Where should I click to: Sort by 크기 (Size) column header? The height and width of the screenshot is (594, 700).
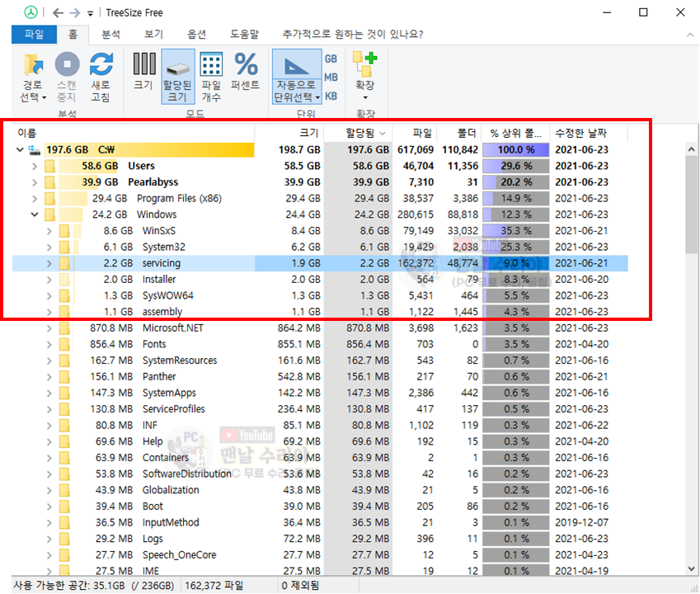289,133
